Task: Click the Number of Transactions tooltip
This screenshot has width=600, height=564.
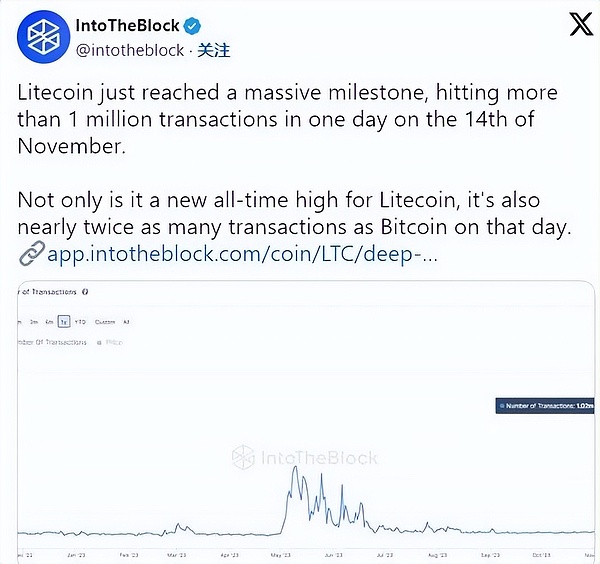Action: 548,405
